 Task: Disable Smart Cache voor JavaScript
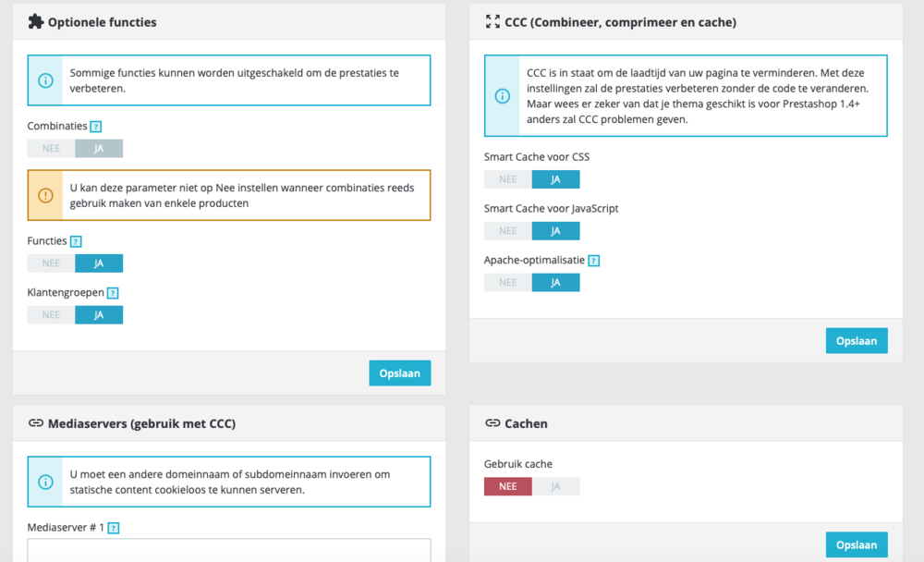[x=506, y=230]
